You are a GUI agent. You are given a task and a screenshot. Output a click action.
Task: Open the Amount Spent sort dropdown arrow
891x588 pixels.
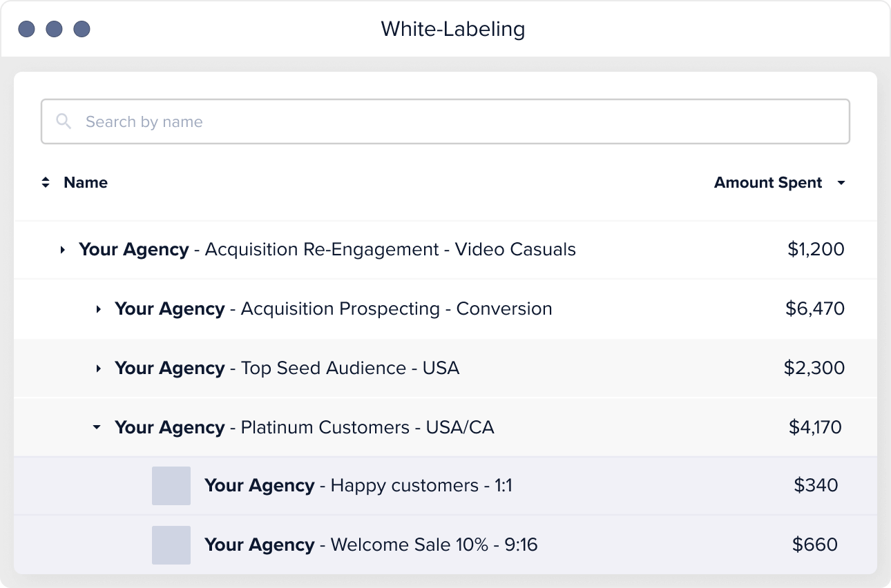(x=841, y=183)
